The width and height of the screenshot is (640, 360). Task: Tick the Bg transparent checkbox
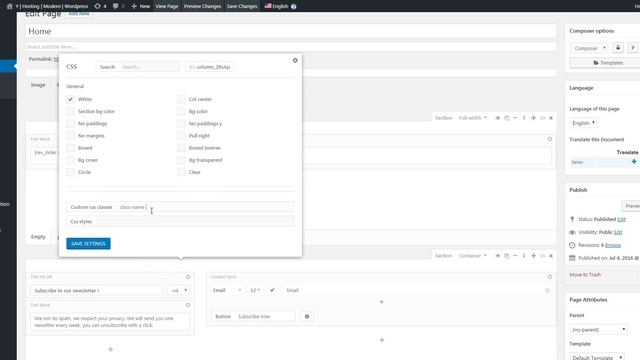181,160
